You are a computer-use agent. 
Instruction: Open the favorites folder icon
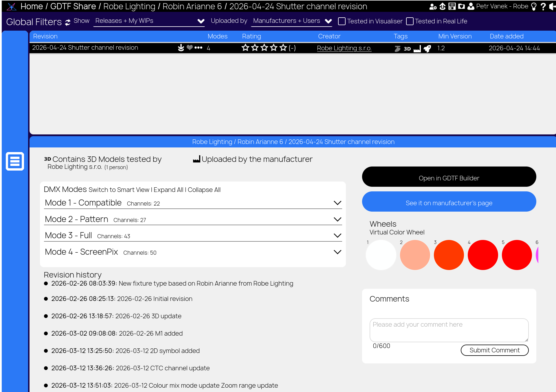pos(461,6)
